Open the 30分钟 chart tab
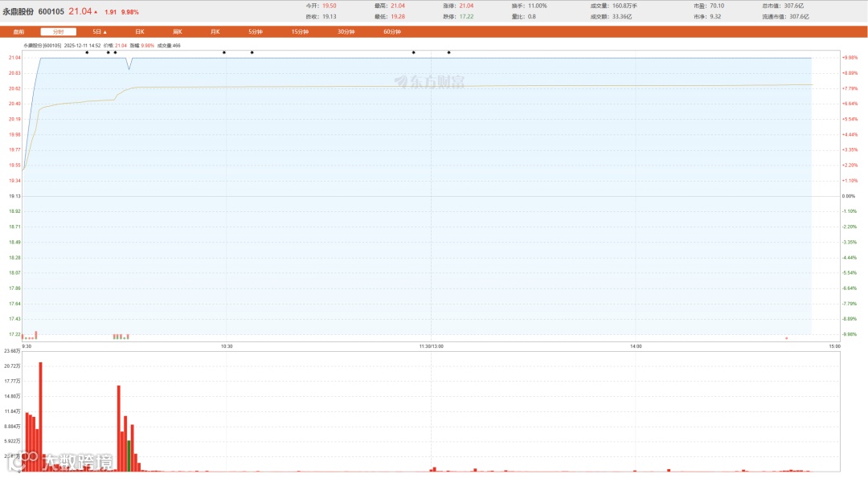Screen dimensions: 868x478 pos(346,31)
